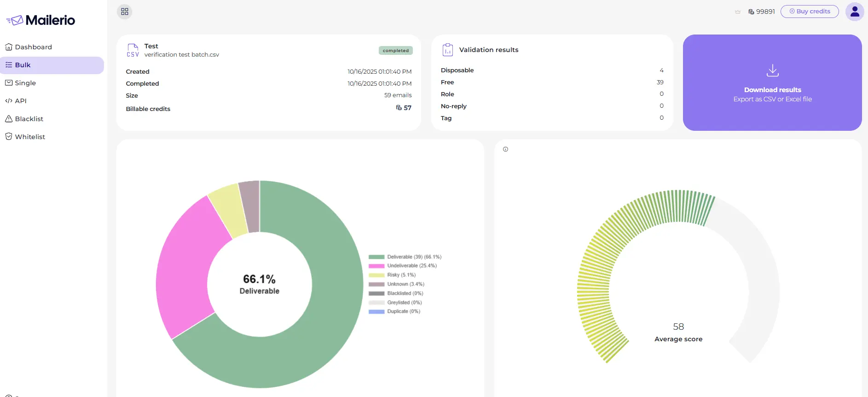Viewport: 868px width, 397px height.
Task: Click the info icon above score gauge
Action: [505, 149]
